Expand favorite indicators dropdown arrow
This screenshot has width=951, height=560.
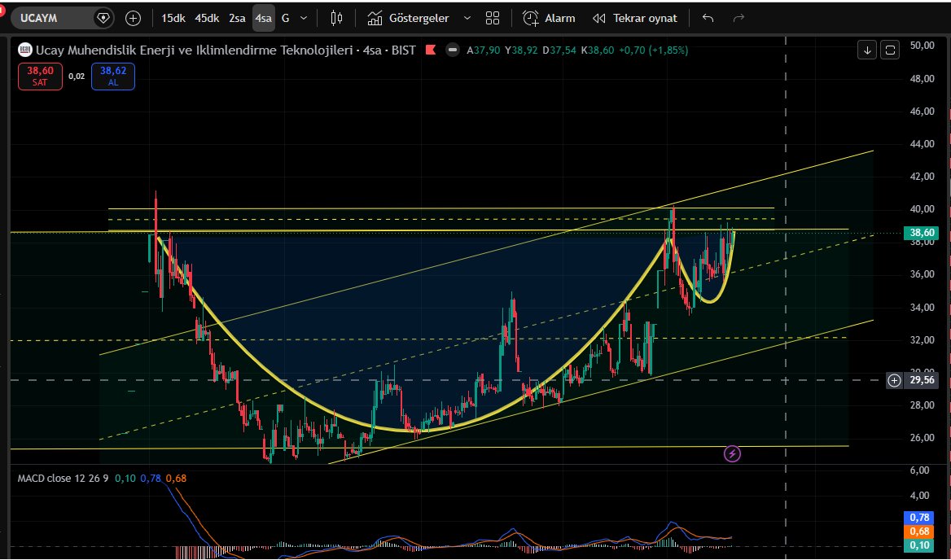coord(467,18)
